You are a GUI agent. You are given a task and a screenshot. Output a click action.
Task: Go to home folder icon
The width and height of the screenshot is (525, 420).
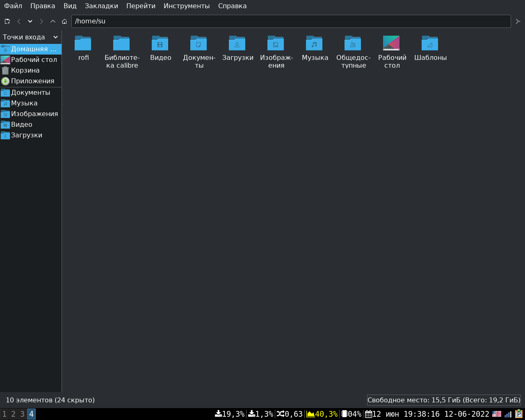pyautogui.click(x=64, y=21)
